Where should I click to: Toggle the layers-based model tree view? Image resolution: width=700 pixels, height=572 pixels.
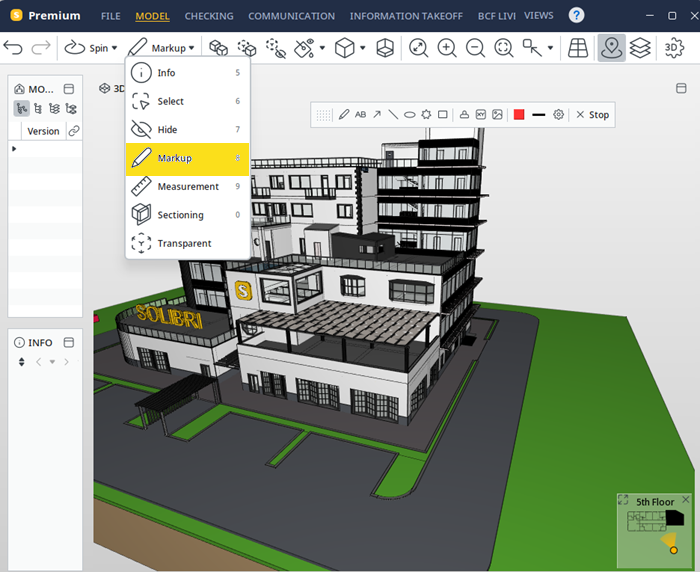coord(54,109)
